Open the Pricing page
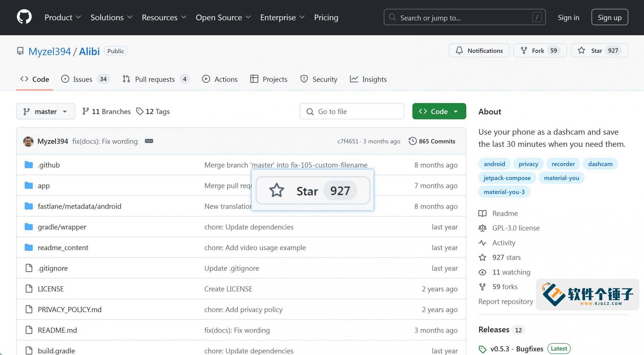644x355 pixels. coord(326,17)
